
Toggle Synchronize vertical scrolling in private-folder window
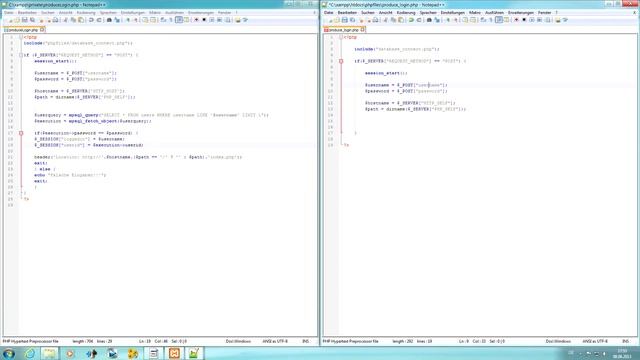coord(145,20)
